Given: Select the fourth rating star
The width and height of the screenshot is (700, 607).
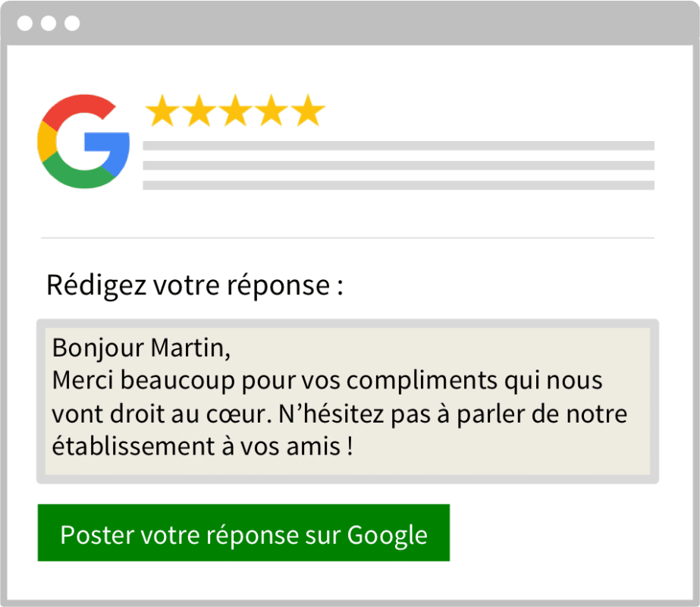Looking at the screenshot, I should [x=271, y=112].
